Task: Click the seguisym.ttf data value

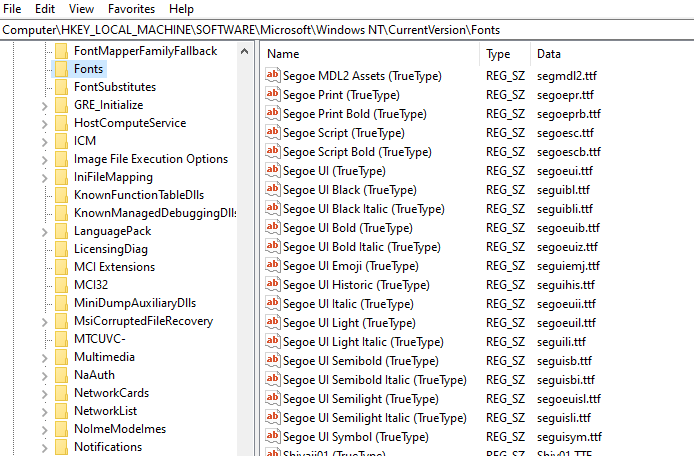Action: [x=569, y=437]
